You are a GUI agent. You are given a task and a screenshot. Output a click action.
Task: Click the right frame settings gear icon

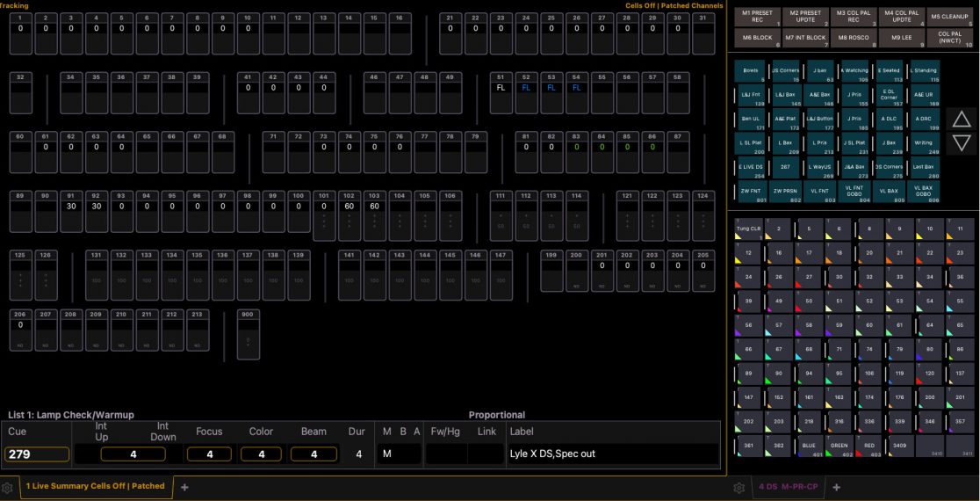(741, 487)
